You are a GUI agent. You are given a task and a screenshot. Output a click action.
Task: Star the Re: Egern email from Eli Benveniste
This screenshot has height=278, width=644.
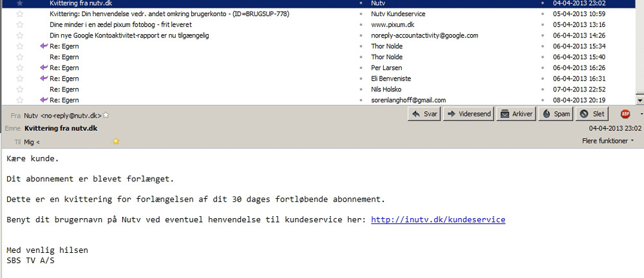click(x=20, y=79)
